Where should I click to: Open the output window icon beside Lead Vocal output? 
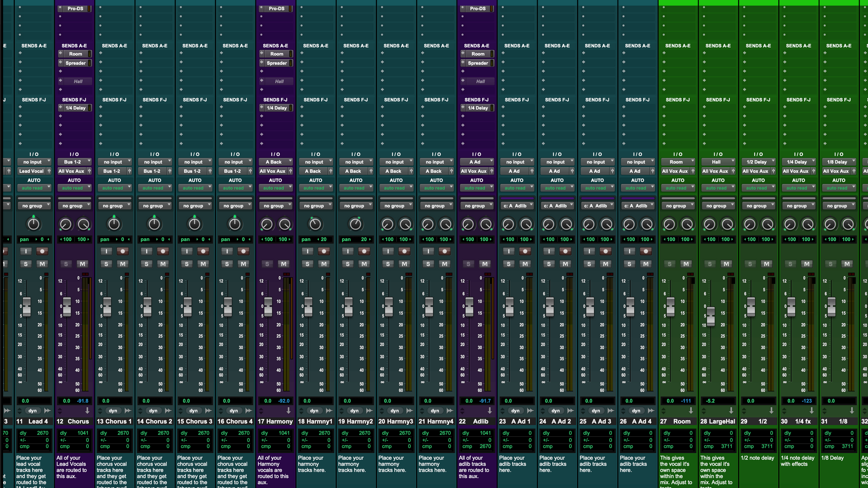pyautogui.click(x=49, y=171)
